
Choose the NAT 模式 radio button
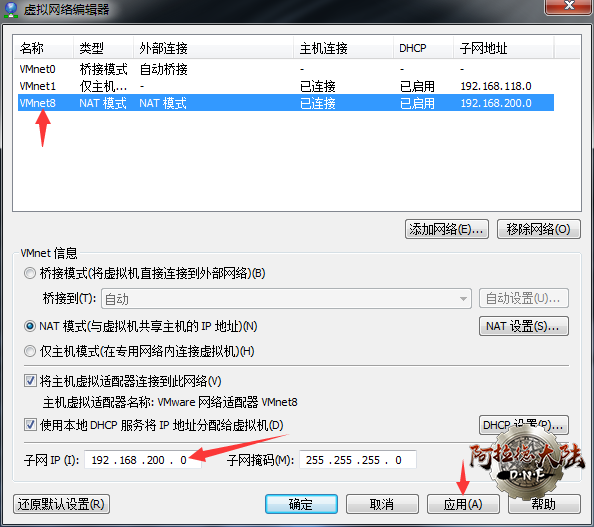30,326
